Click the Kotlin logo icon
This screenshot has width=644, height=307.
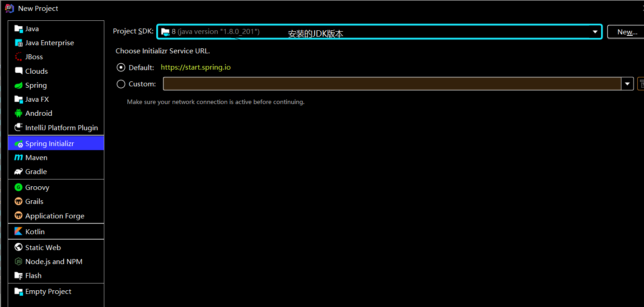click(x=19, y=231)
